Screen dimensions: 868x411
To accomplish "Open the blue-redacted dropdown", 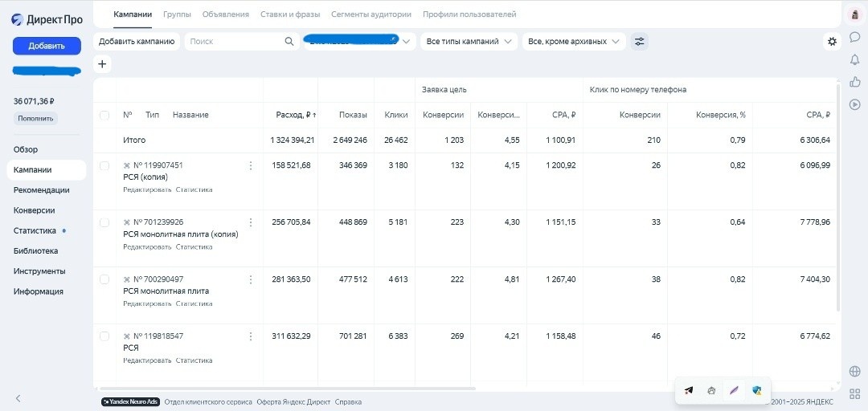I will [x=360, y=42].
